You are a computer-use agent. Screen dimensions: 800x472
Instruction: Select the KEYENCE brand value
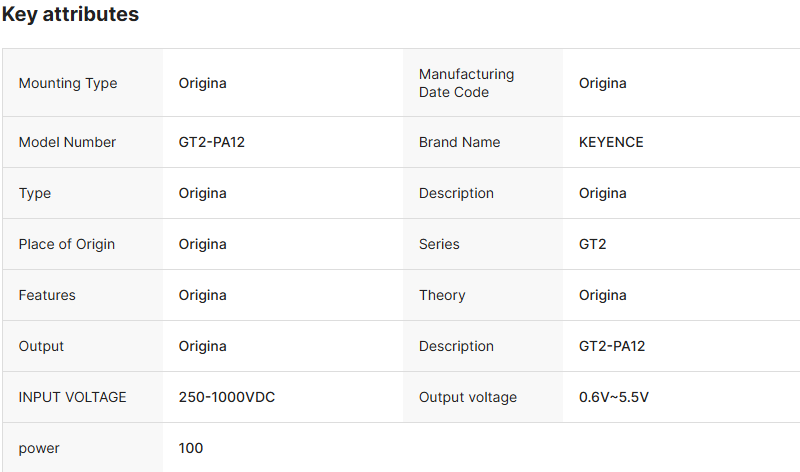(611, 142)
